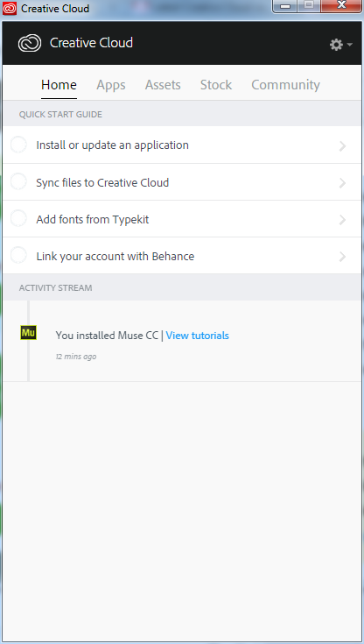Image resolution: width=364 pixels, height=644 pixels.
Task: Close the Creative Cloud window
Action: coord(341,6)
